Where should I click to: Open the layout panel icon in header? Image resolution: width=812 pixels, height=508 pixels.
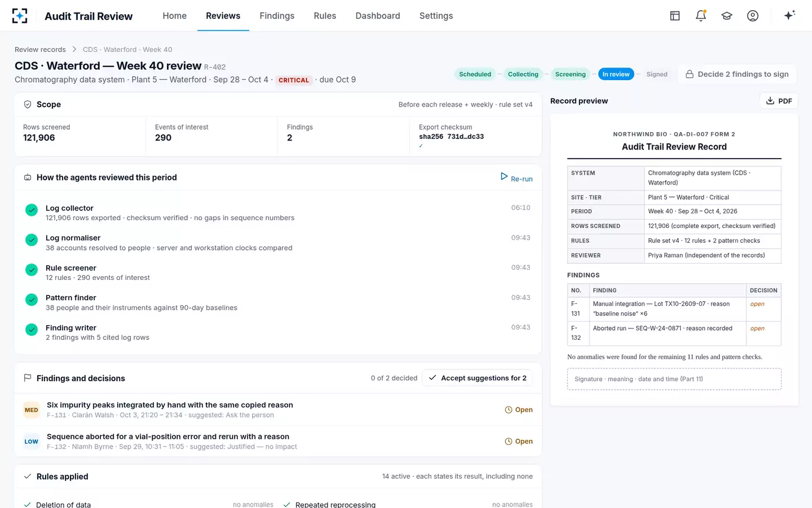(x=675, y=16)
